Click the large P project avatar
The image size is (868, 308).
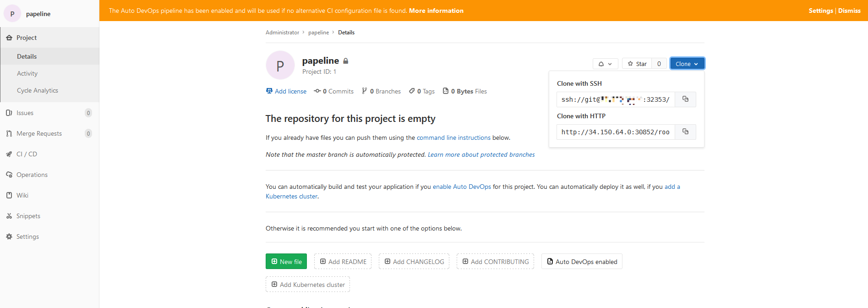(x=280, y=65)
